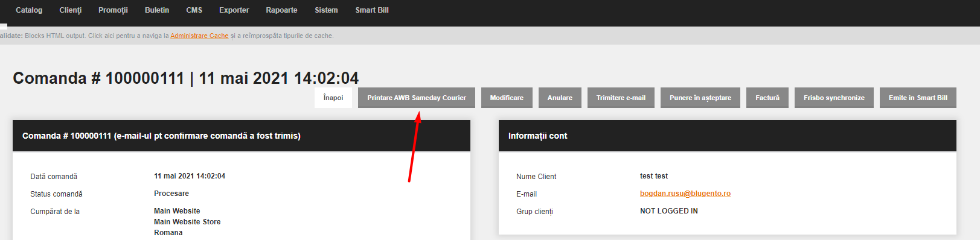
Task: Click the Nume Client label
Action: (x=536, y=177)
